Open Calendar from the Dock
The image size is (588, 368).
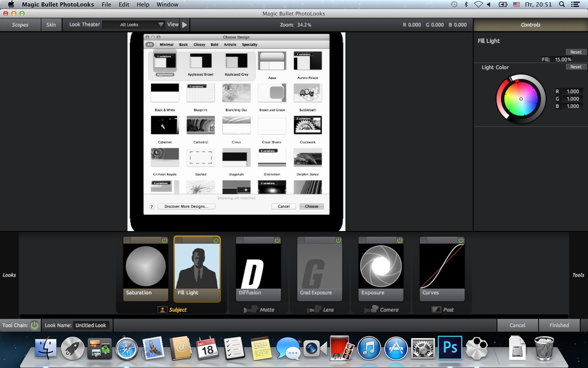(208, 348)
